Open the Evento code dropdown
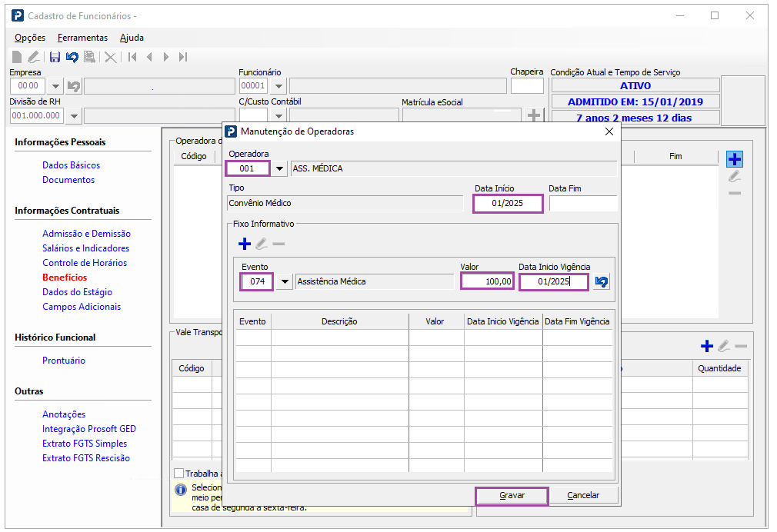 click(x=285, y=282)
